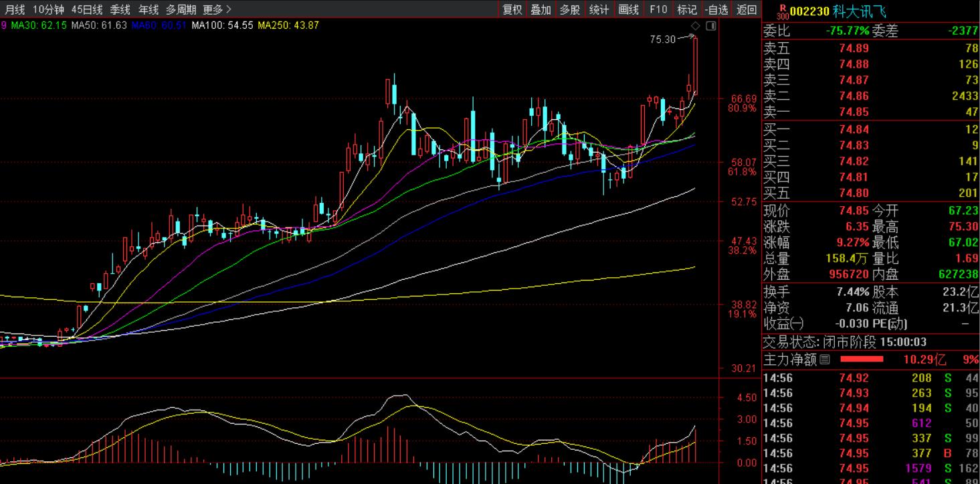Click the 叠加 overlay toolbar button
Image resolution: width=980 pixels, height=484 pixels.
click(x=541, y=9)
